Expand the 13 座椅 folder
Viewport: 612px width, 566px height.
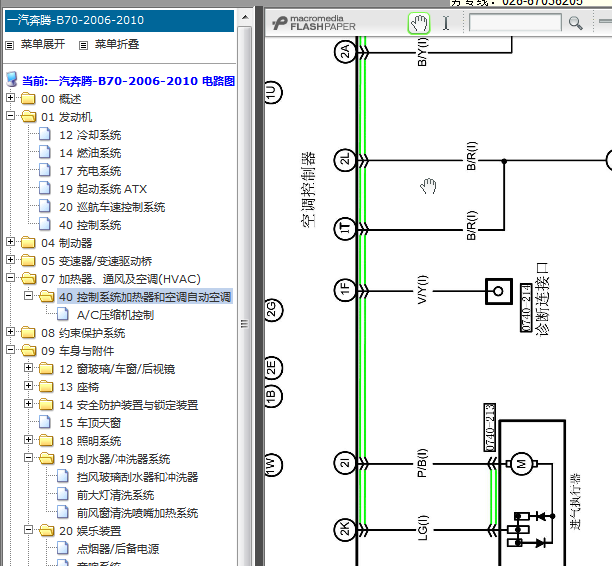(28, 386)
